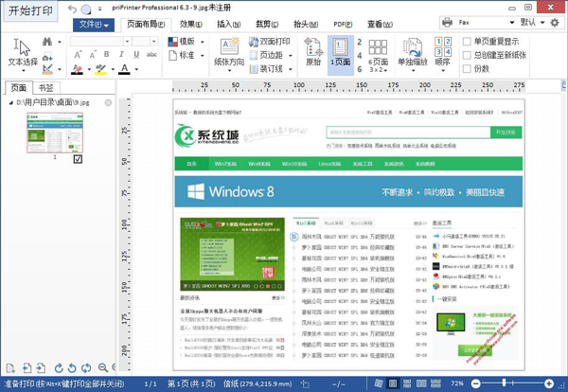
Task: Choose 6 pages per sheet number
Action: [360, 69]
